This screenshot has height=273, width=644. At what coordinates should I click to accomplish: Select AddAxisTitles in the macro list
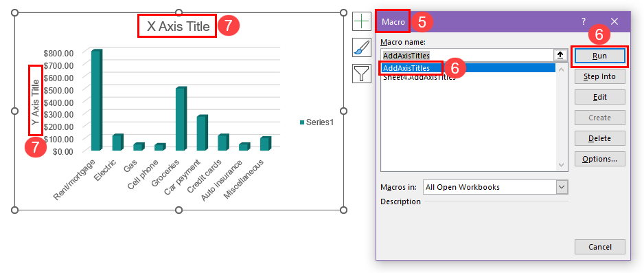468,68
